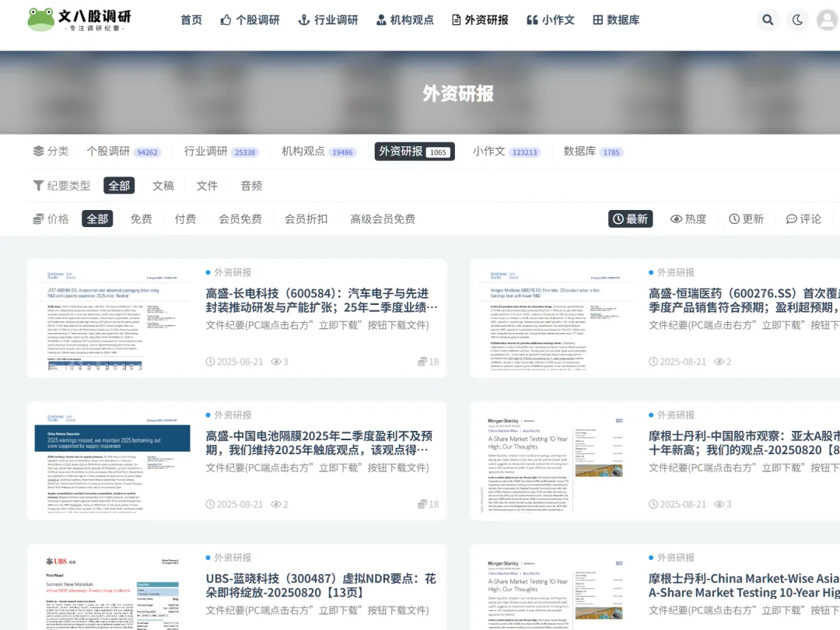Open the search magnifier icon
Screen dimensions: 840x630
point(768,19)
